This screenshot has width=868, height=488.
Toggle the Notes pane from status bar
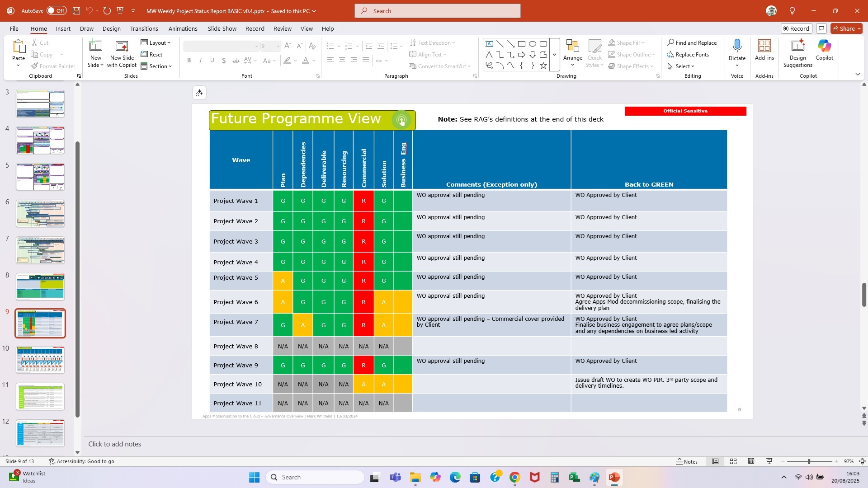[x=687, y=461]
